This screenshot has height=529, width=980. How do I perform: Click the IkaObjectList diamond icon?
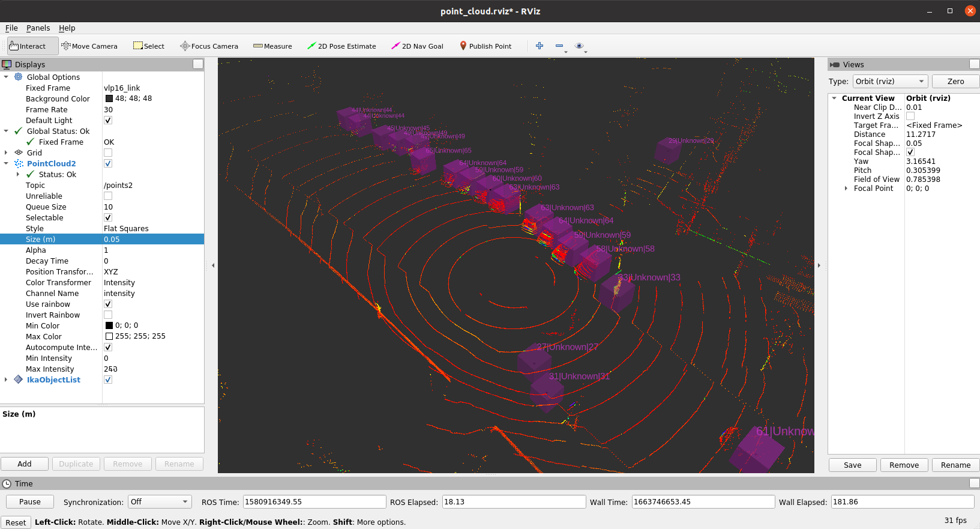(19, 379)
